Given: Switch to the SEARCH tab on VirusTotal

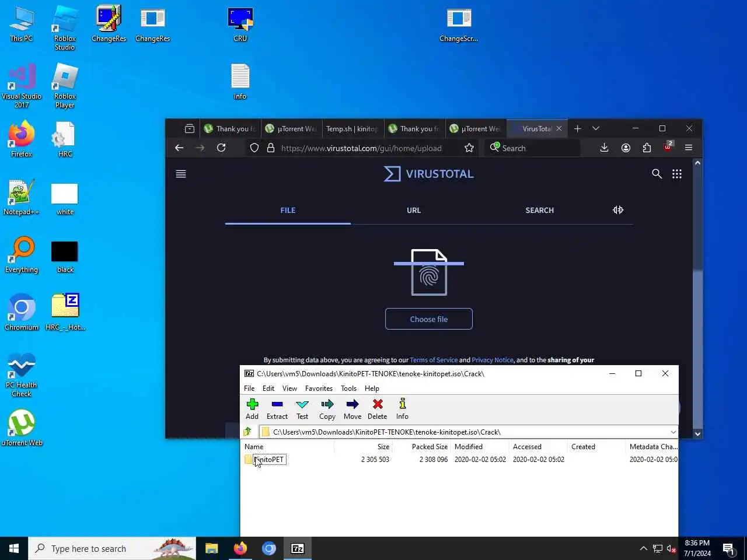Looking at the screenshot, I should [x=539, y=211].
